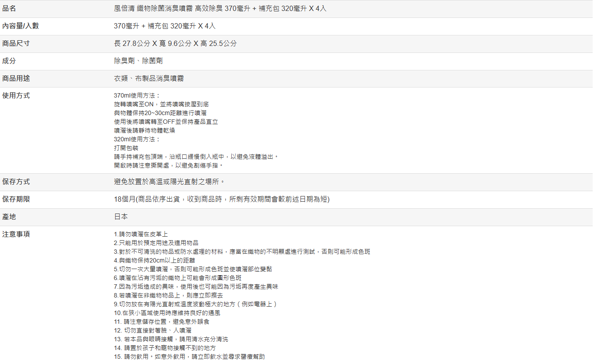Select the shelf life text starting 18個月

[221, 199]
